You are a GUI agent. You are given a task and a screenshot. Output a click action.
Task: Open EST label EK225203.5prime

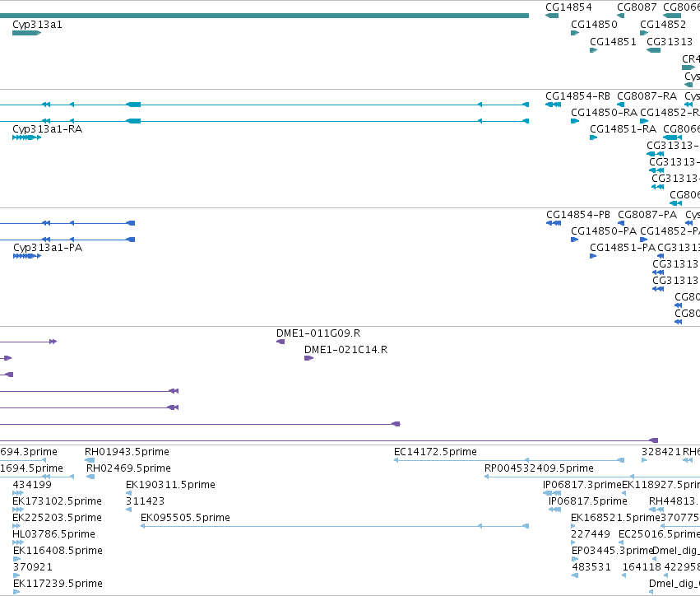click(x=57, y=518)
